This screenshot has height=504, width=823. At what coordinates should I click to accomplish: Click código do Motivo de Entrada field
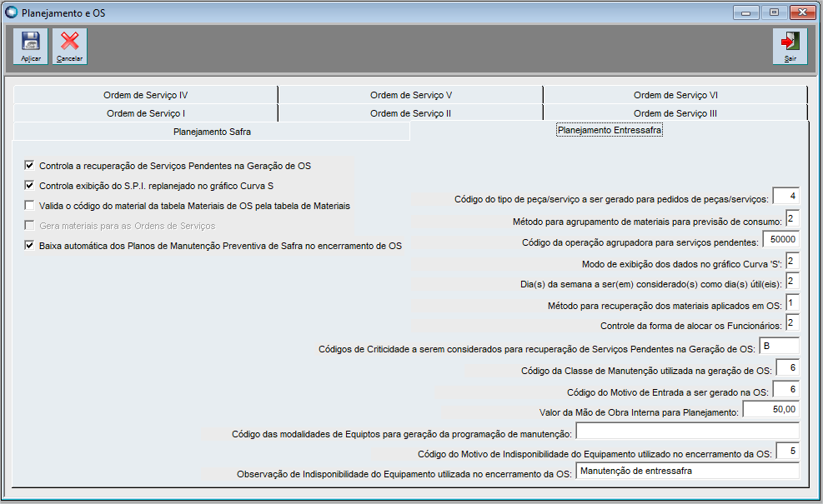click(x=785, y=390)
